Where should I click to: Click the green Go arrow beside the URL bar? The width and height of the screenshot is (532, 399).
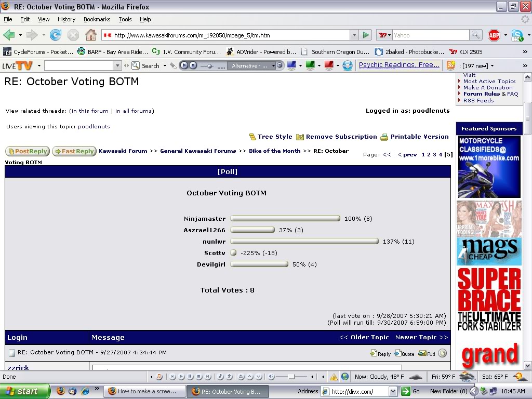[x=366, y=35]
